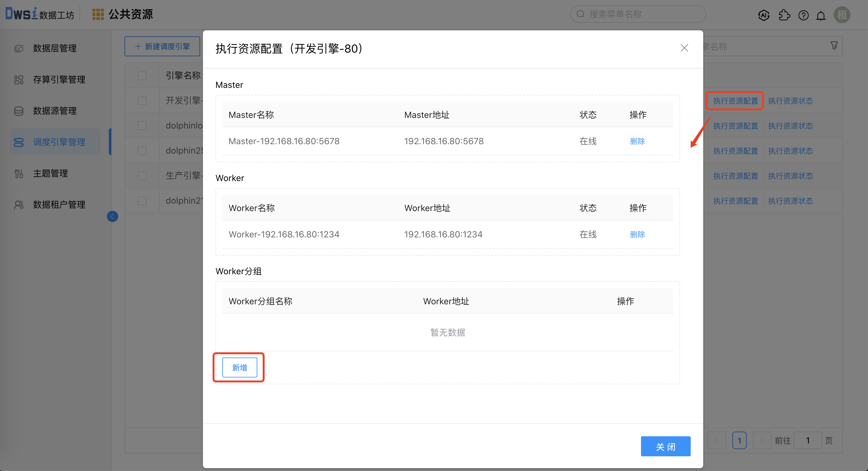The width and height of the screenshot is (868, 471).
Task: Click the AI assistant icon in the top bar
Action: pyautogui.click(x=764, y=15)
